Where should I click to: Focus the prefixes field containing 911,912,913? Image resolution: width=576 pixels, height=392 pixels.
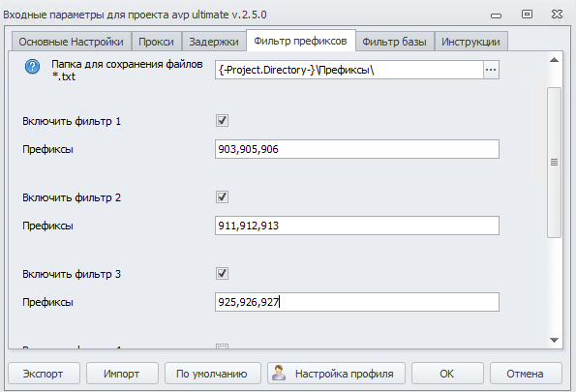356,226
